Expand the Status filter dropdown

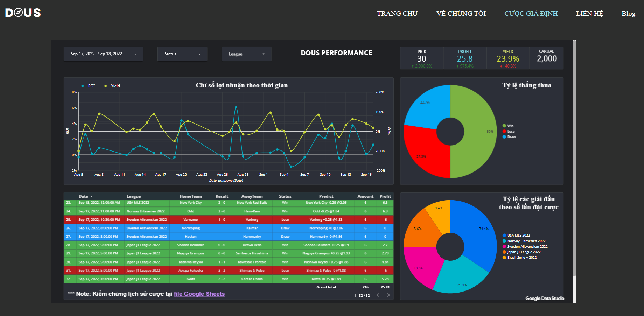(x=182, y=54)
